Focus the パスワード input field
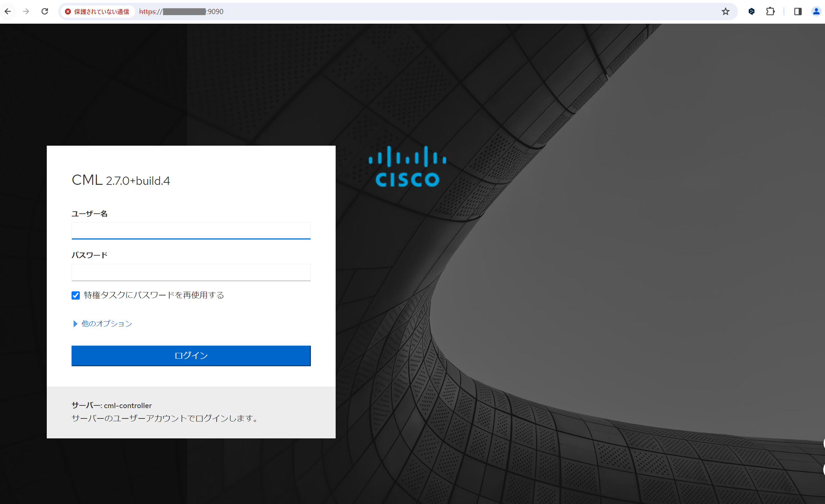 pyautogui.click(x=191, y=272)
